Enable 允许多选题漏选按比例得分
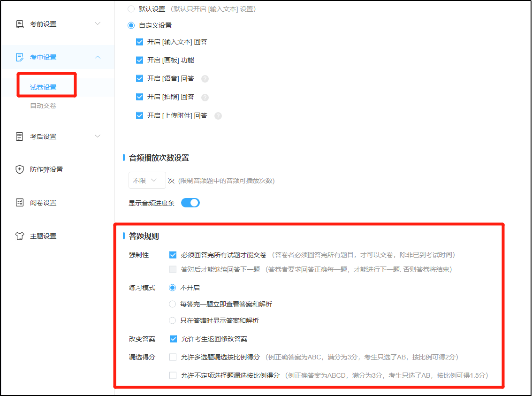This screenshot has width=532, height=396. pyautogui.click(x=173, y=357)
